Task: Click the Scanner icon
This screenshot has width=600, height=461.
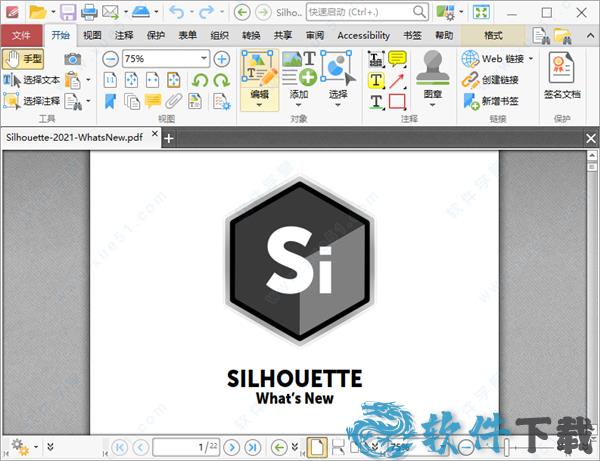Action: [141, 12]
